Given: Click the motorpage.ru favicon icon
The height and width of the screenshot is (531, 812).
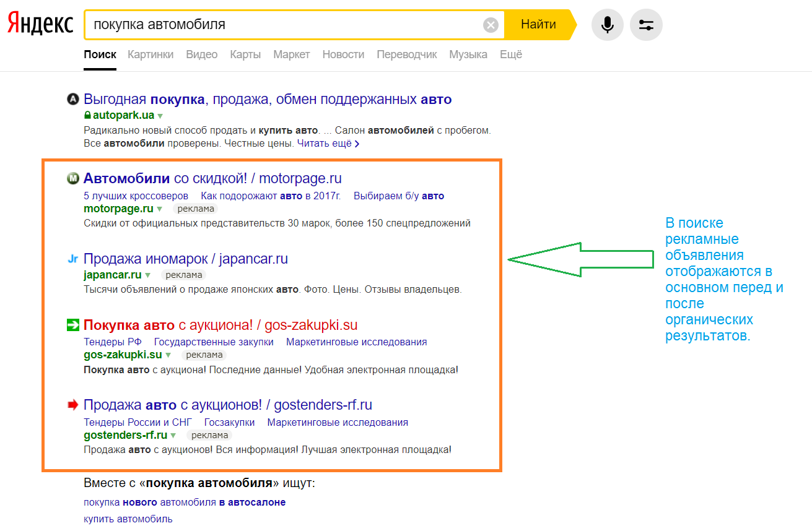Looking at the screenshot, I should pyautogui.click(x=72, y=179).
